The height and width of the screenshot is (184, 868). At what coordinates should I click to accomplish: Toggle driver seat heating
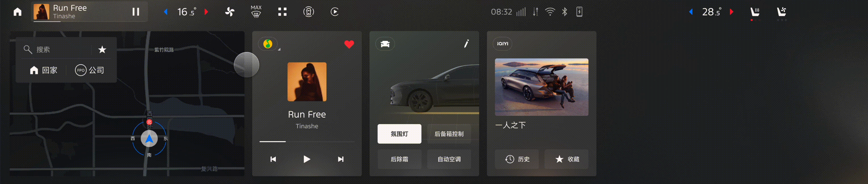point(755,12)
